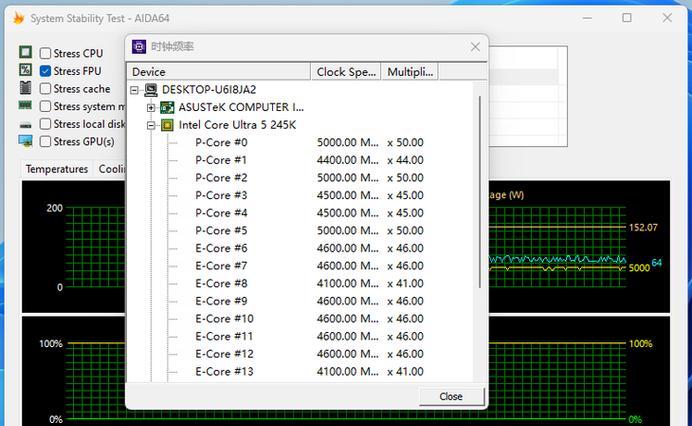Screen dimensions: 692x426
Task: Tick the Stress system memory checkbox
Action: point(45,106)
